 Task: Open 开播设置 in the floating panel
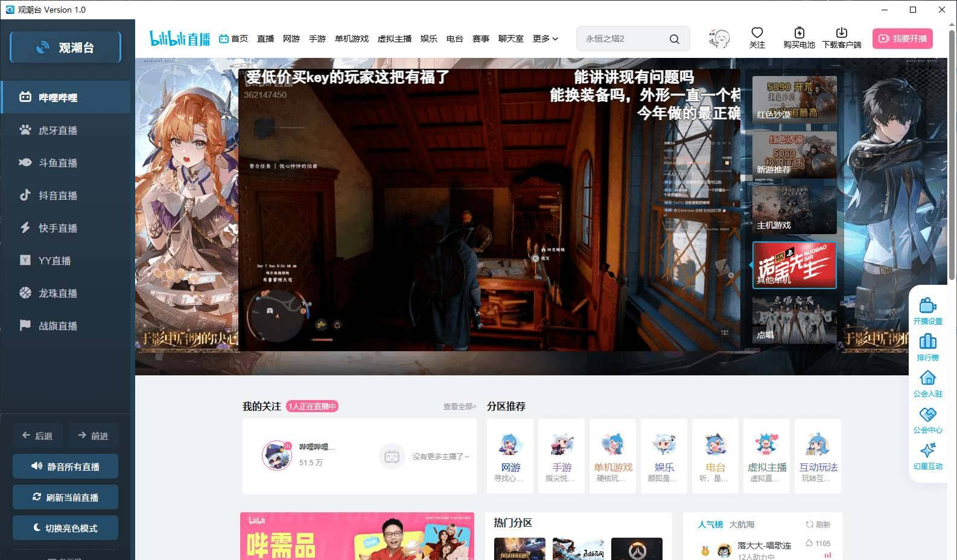(927, 311)
